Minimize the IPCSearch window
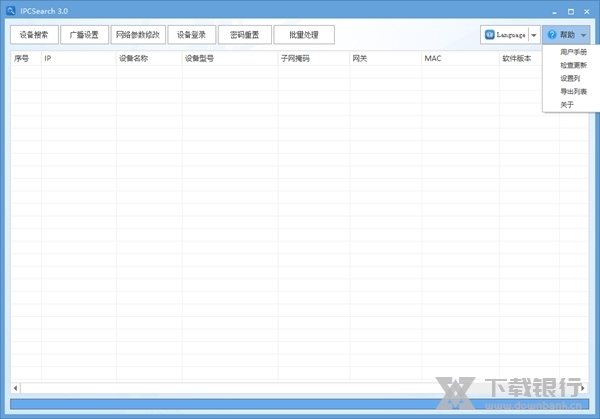The image size is (600, 419). pos(554,11)
